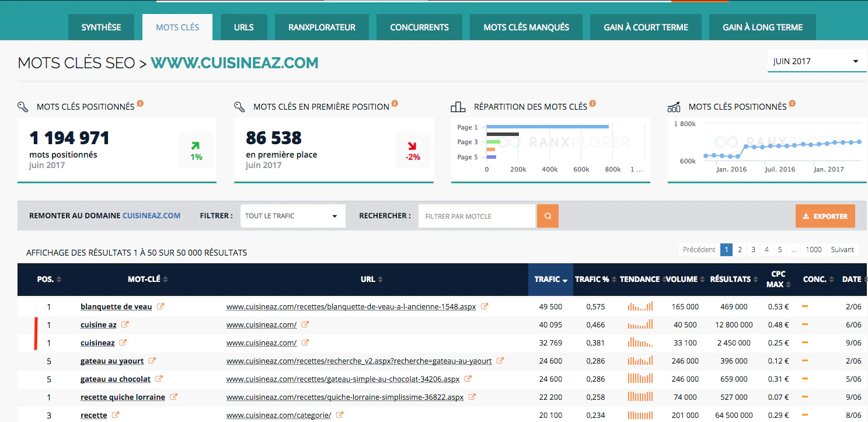Click the cuisineaz.com domain link
868x422 pixels.
click(151, 216)
